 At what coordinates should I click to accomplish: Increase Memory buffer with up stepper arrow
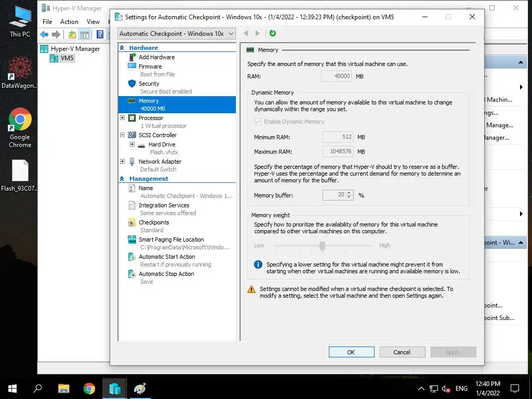[349, 193]
